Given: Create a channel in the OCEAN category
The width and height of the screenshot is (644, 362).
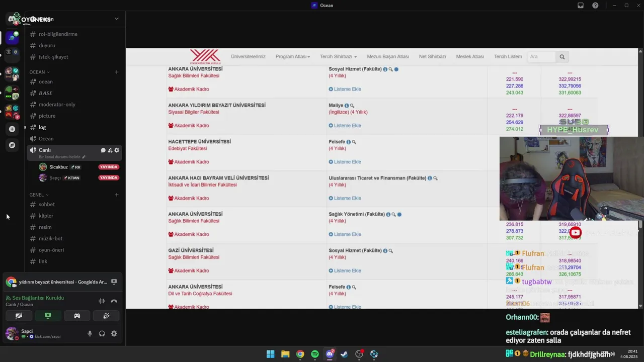Looking at the screenshot, I should tap(117, 72).
